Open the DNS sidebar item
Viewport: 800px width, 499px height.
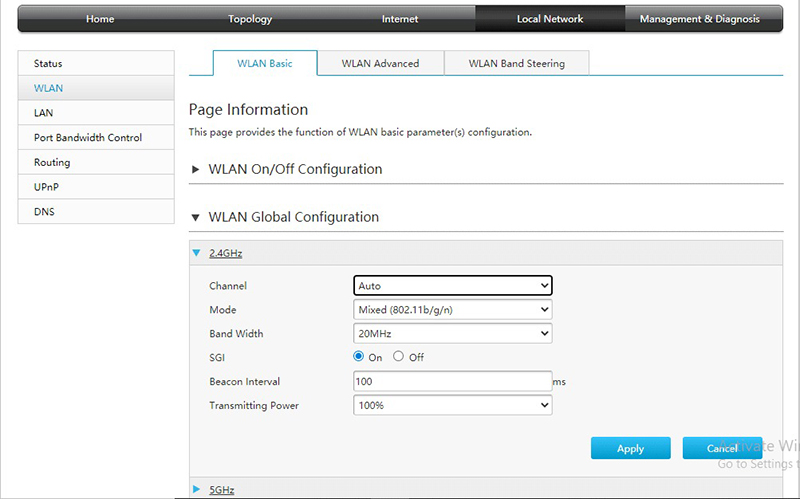click(44, 211)
